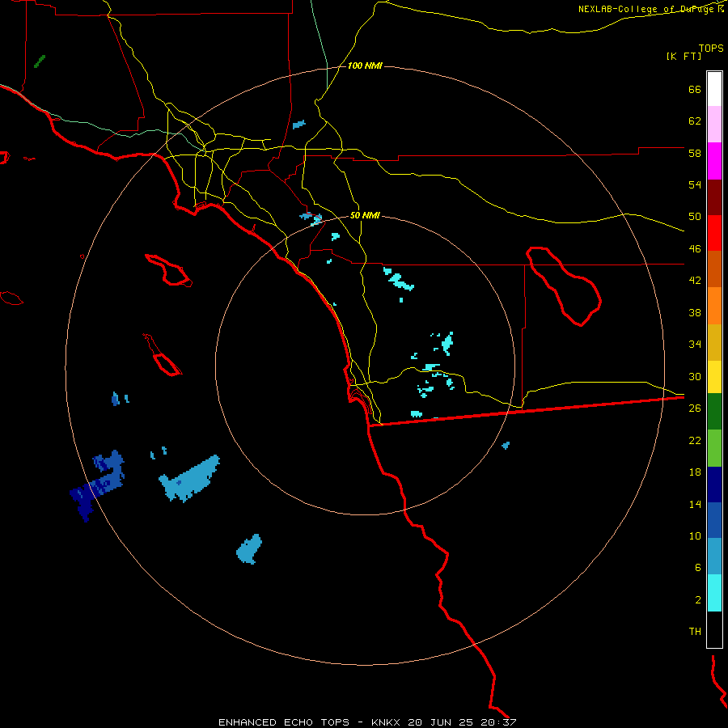Pick the light blue 14 kft swatch
Screen dimensions: 728x728
(x=714, y=556)
